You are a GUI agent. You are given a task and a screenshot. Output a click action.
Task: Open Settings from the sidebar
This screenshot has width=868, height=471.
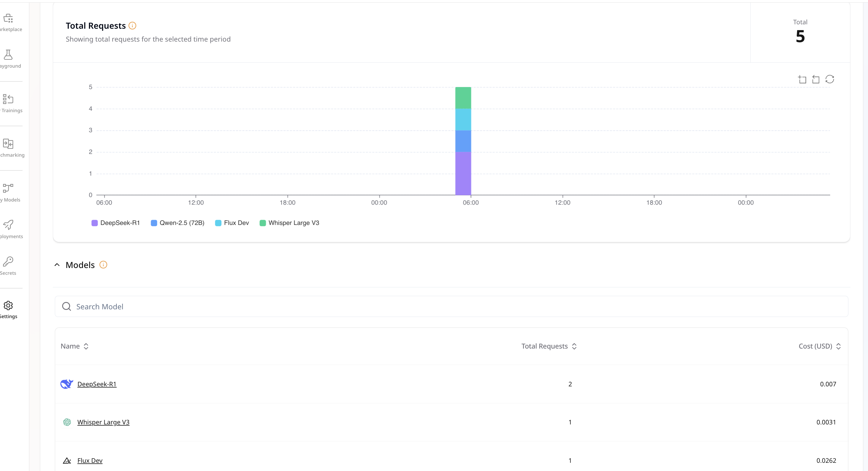point(8,305)
